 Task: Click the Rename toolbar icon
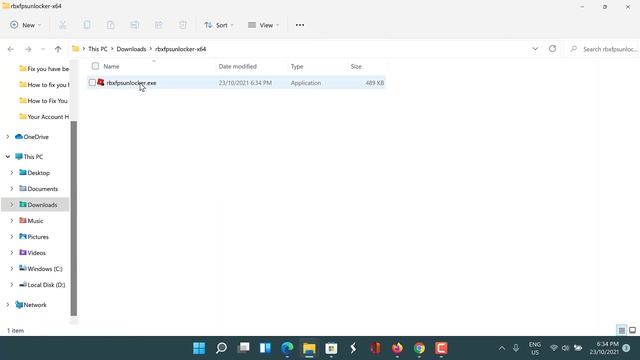click(135, 25)
